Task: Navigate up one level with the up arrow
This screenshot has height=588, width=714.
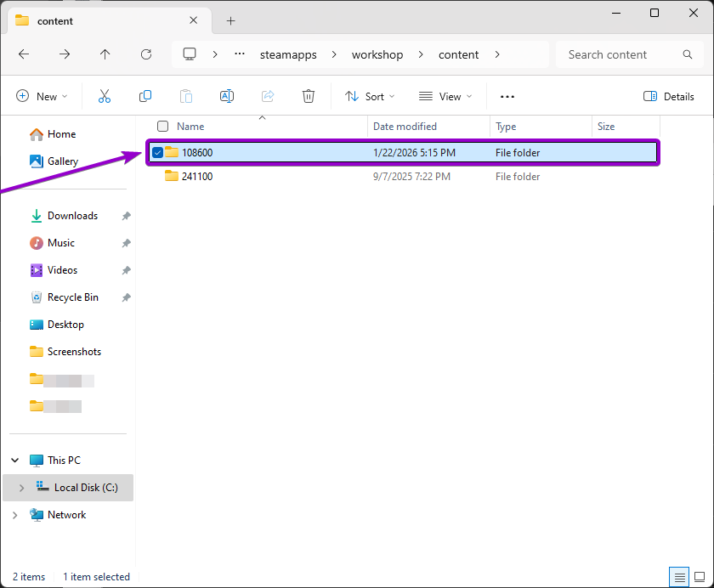Action: point(105,54)
